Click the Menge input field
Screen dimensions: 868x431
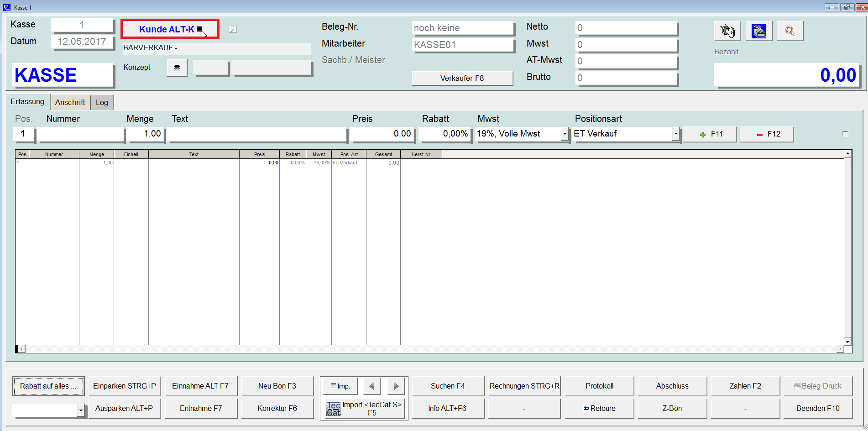(146, 134)
